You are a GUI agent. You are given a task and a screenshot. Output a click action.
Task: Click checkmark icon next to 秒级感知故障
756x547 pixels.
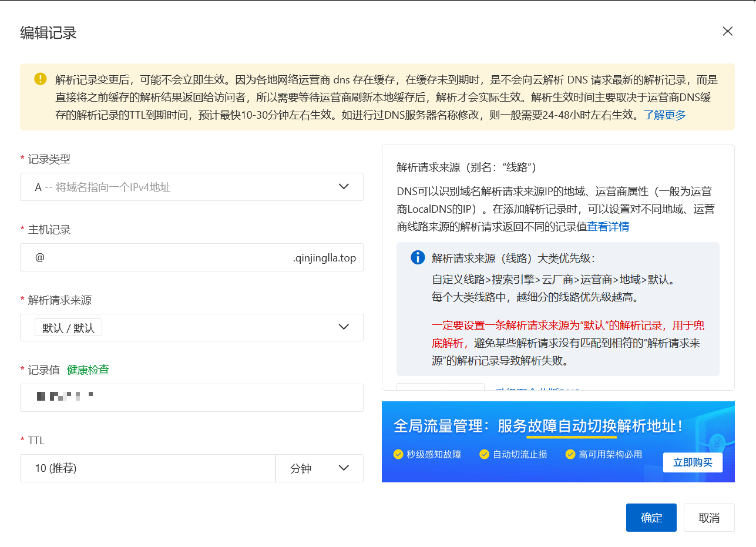[x=398, y=454]
